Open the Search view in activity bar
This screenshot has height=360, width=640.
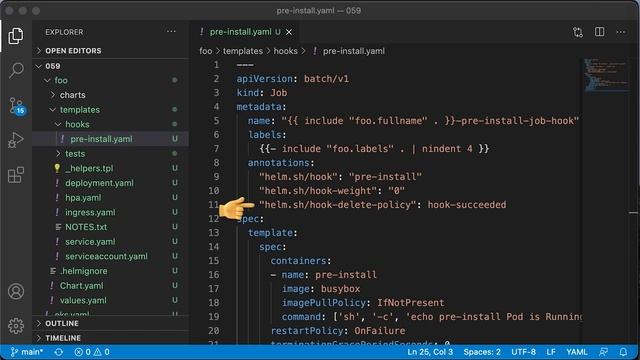click(x=16, y=70)
